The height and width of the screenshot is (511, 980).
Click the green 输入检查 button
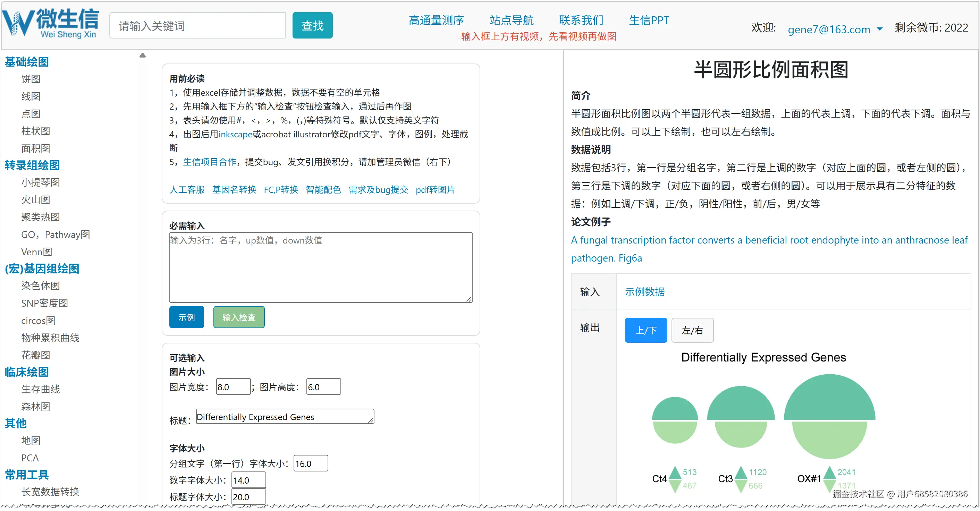click(239, 317)
